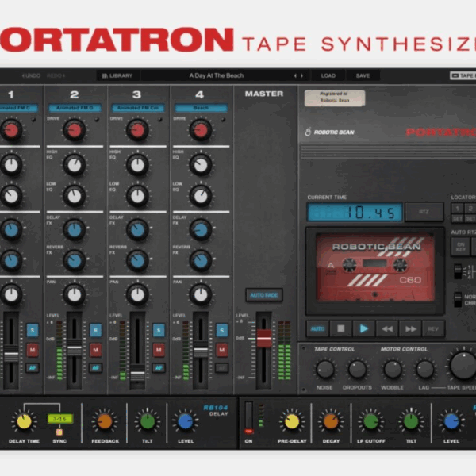476x476 pixels.
Task: Click the blue delay Level knob
Action: point(186,421)
